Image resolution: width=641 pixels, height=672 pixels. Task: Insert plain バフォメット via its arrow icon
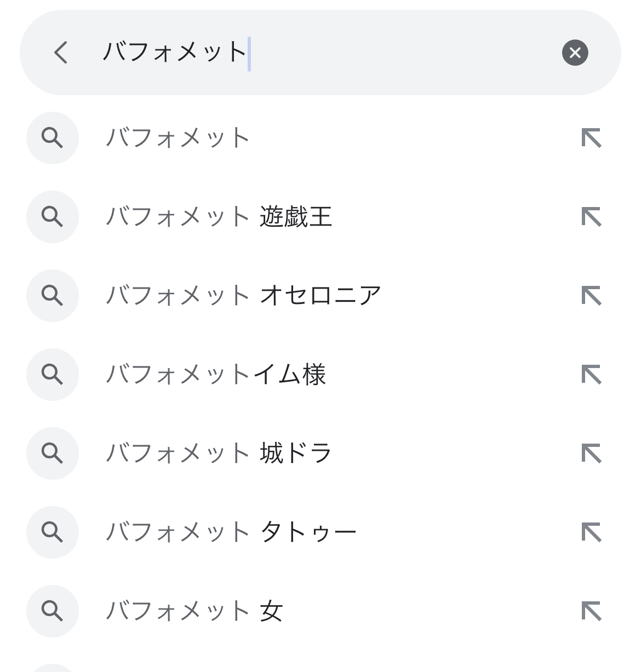click(591, 138)
